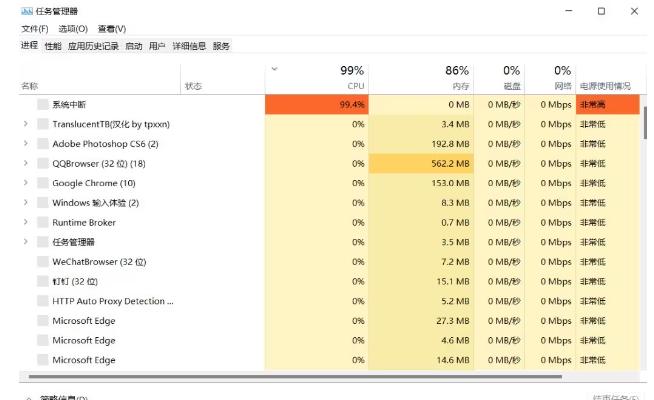The image size is (654, 400).
Task: Click the Google Chrome process icon
Action: click(x=43, y=183)
